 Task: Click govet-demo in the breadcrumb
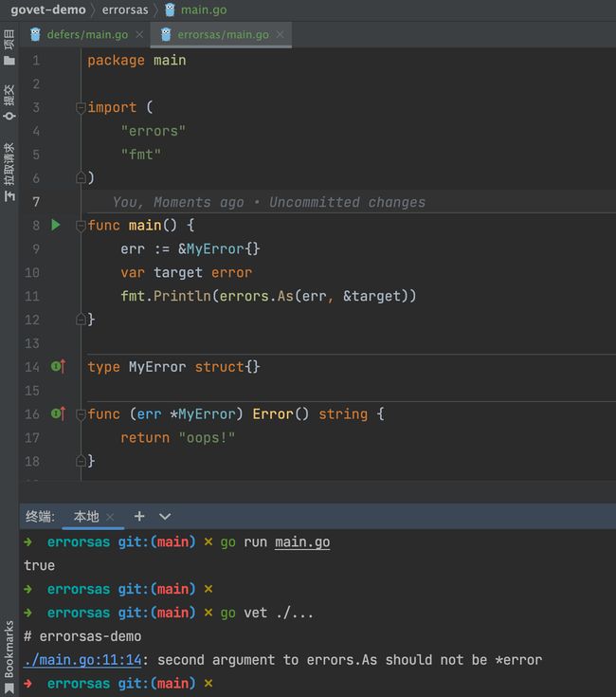pos(48,9)
